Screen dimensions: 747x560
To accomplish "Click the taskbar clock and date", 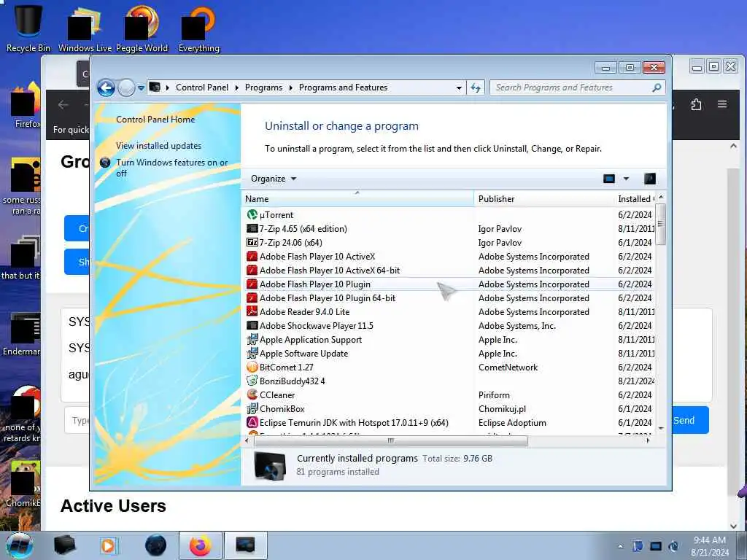I will (x=709, y=546).
